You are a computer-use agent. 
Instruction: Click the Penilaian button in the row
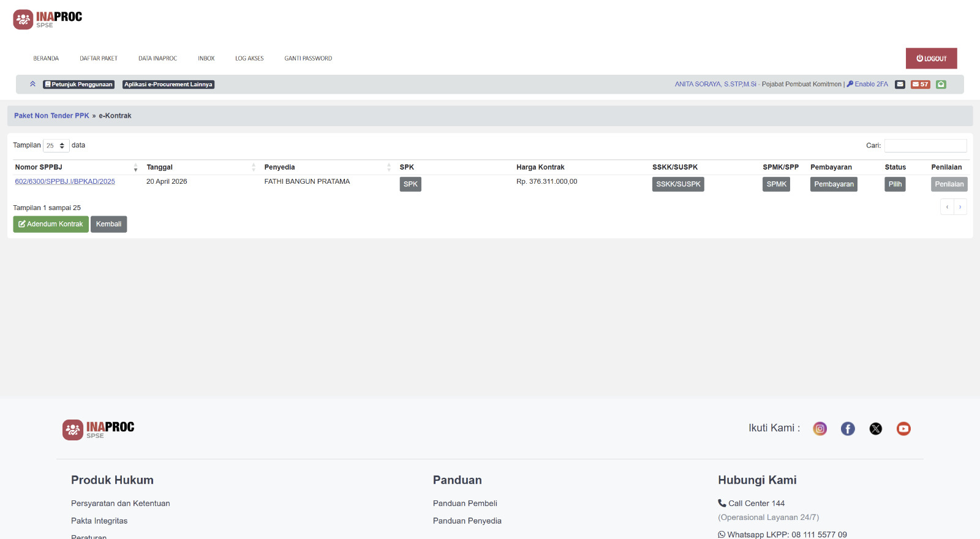(949, 184)
